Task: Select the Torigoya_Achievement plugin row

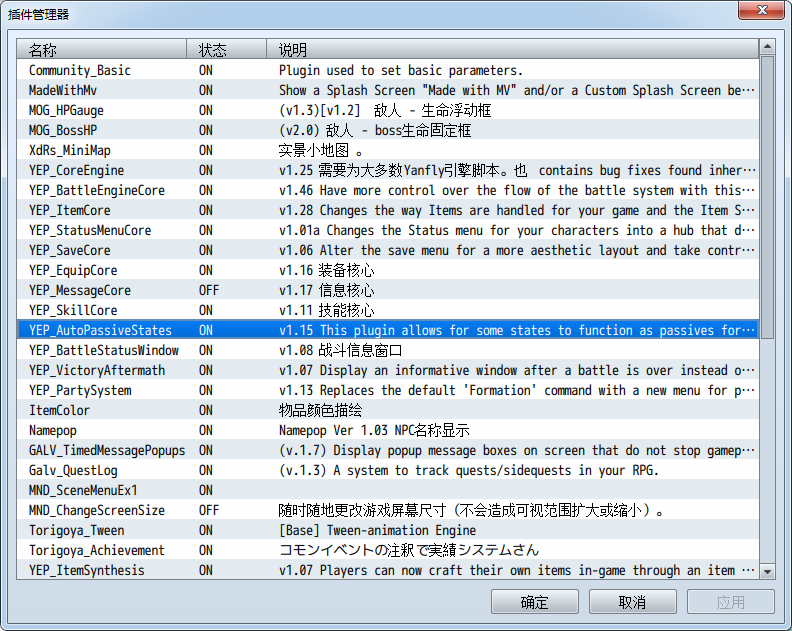Action: coord(387,550)
